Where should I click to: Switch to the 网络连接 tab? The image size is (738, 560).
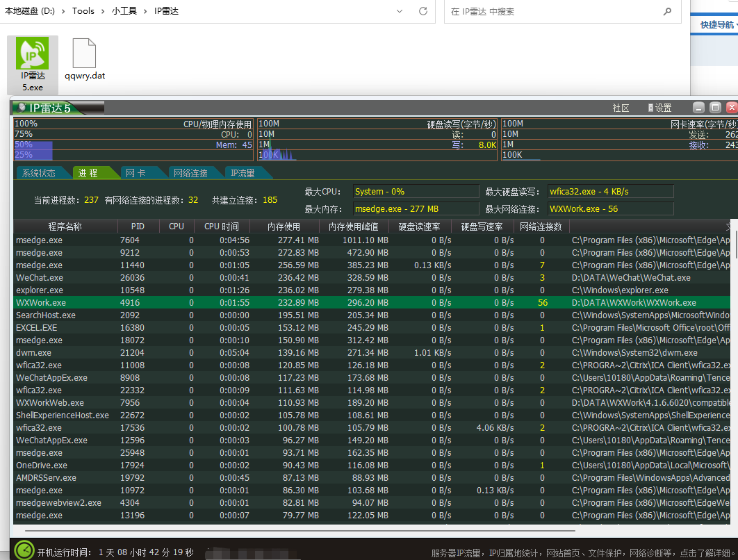click(x=190, y=173)
